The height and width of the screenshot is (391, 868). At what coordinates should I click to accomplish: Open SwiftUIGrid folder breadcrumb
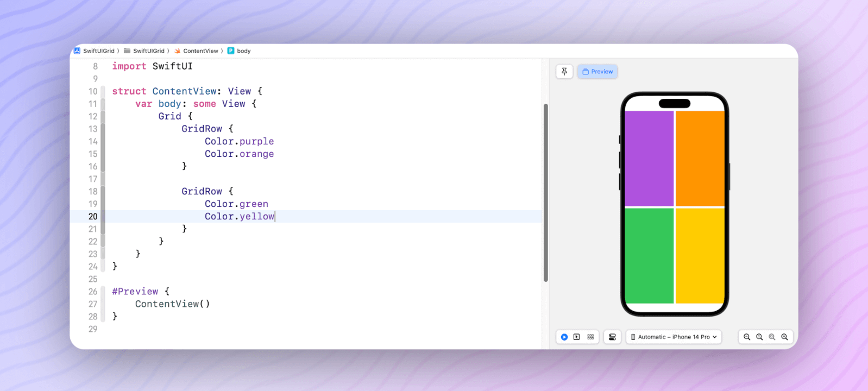pyautogui.click(x=148, y=51)
